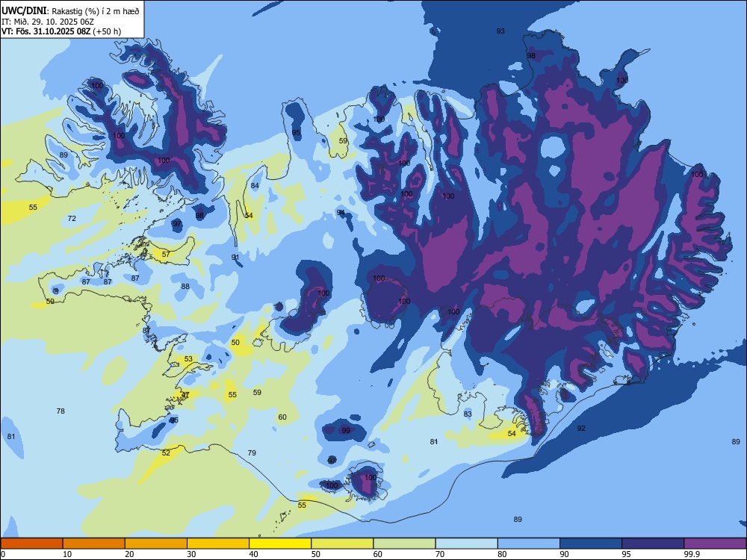Click the '93' humidity value on the map
Image resolution: width=747 pixels, height=560 pixels.
coord(500,31)
